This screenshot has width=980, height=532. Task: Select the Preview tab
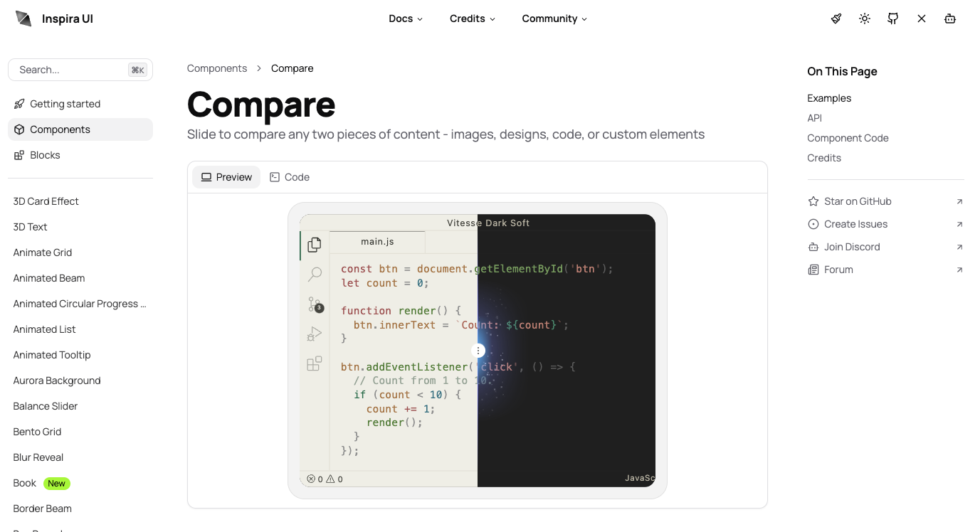[226, 177]
